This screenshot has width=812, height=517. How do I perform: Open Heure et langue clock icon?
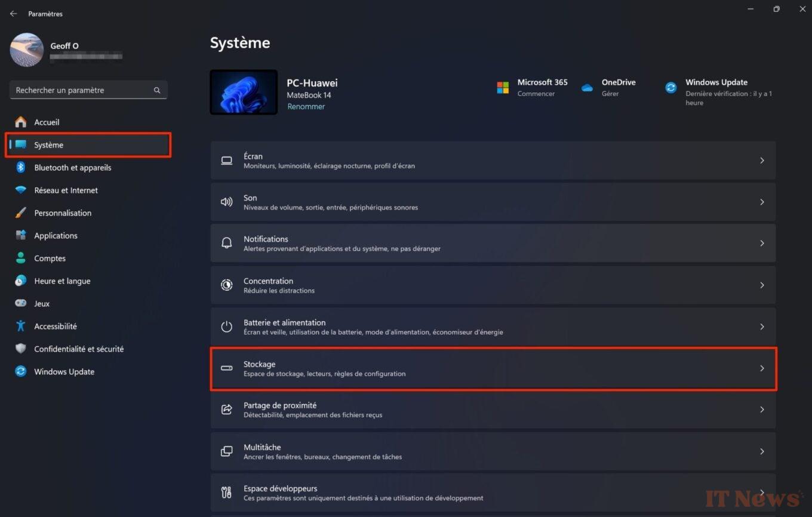(x=20, y=281)
